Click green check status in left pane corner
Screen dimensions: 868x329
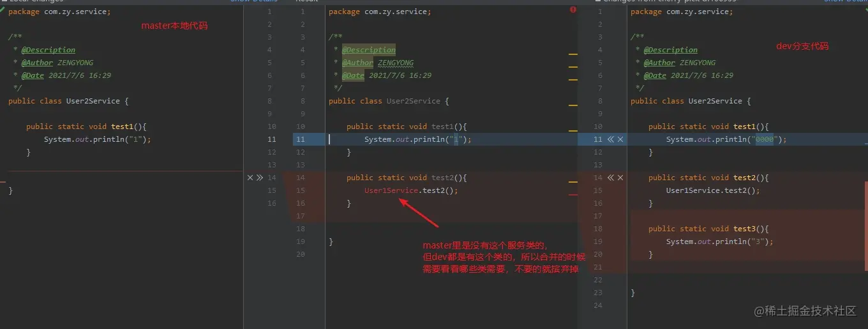(x=3, y=10)
